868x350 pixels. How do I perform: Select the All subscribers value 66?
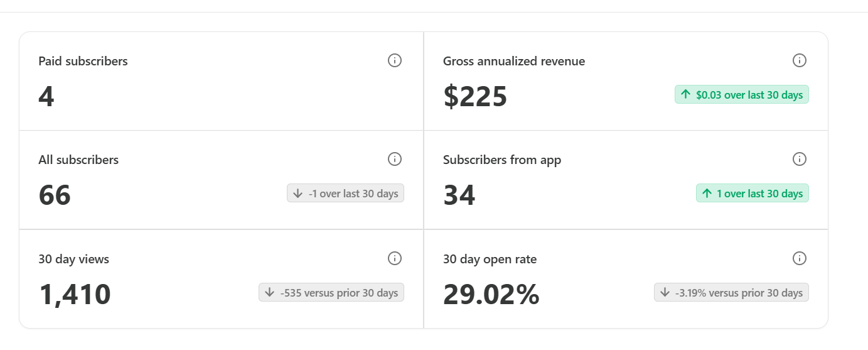click(55, 195)
